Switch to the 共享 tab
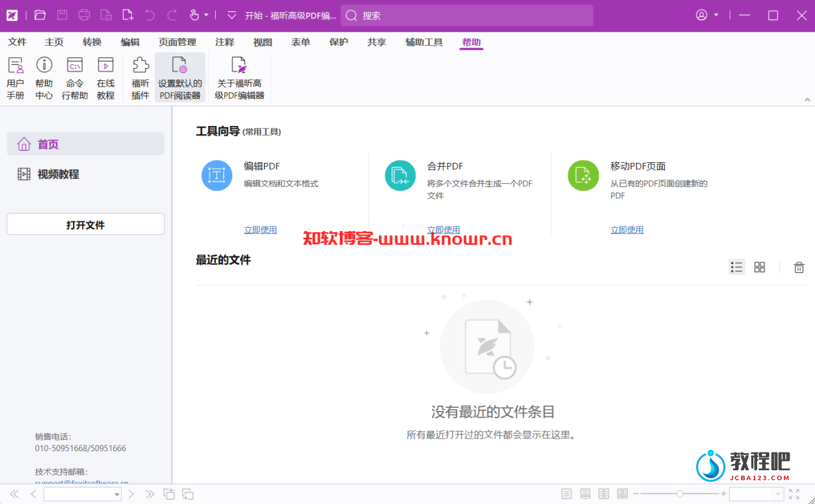 point(377,42)
